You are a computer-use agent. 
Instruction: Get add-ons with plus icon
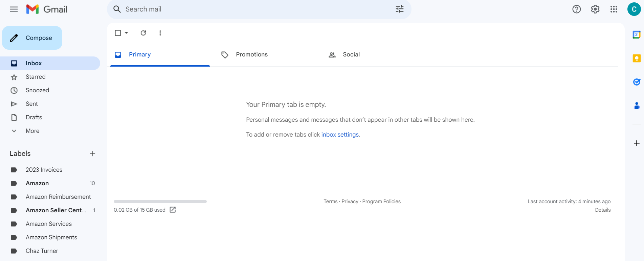click(x=637, y=143)
